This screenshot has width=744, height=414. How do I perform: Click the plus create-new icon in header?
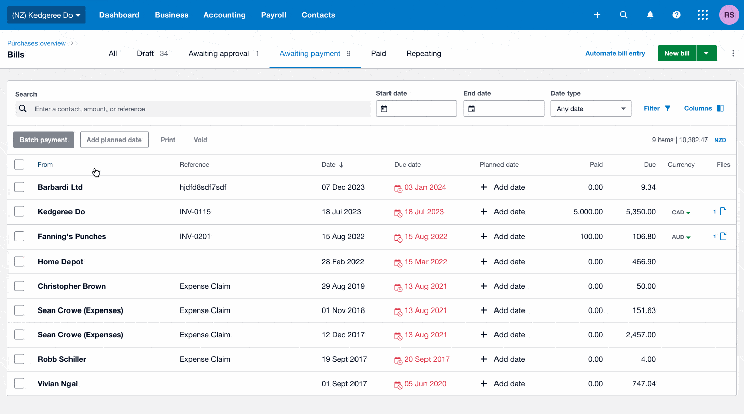tap(597, 15)
